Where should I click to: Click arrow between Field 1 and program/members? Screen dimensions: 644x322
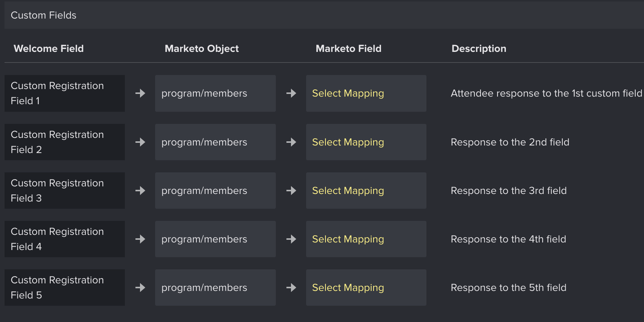(140, 93)
